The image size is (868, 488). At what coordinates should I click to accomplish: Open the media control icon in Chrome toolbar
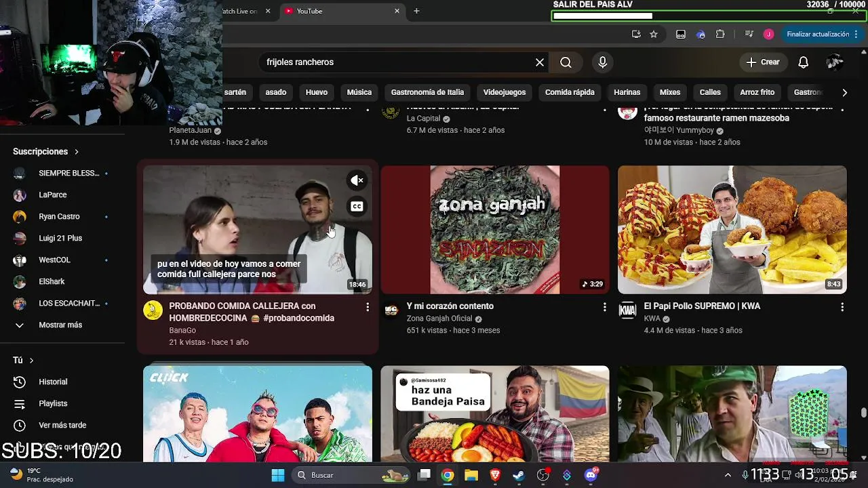(x=749, y=34)
